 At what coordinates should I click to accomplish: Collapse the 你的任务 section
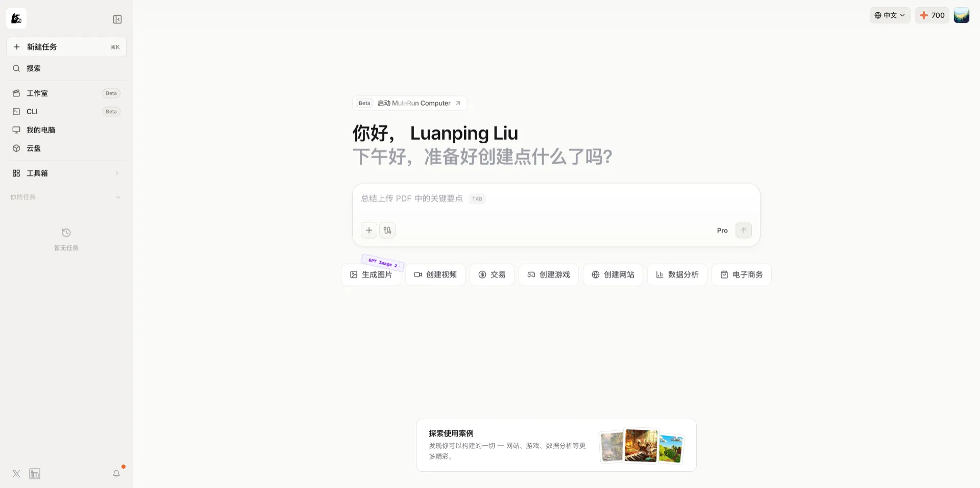[x=118, y=197]
